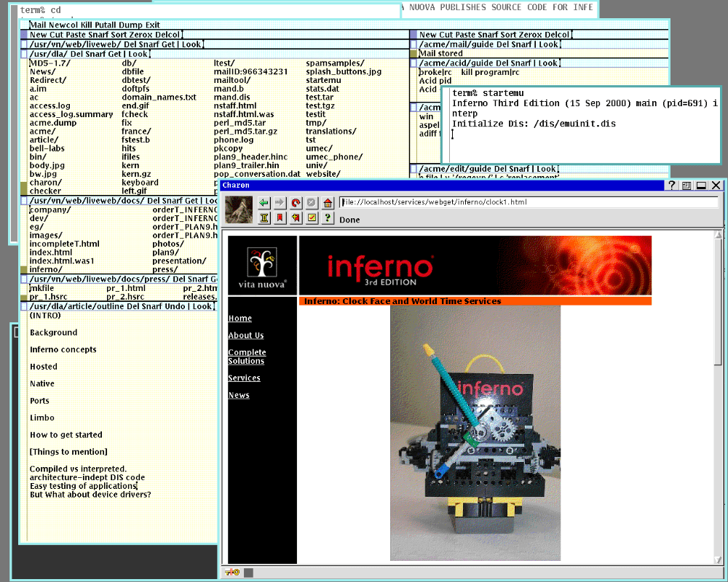Add bookmark with the plus-bookmark icon

[296, 218]
